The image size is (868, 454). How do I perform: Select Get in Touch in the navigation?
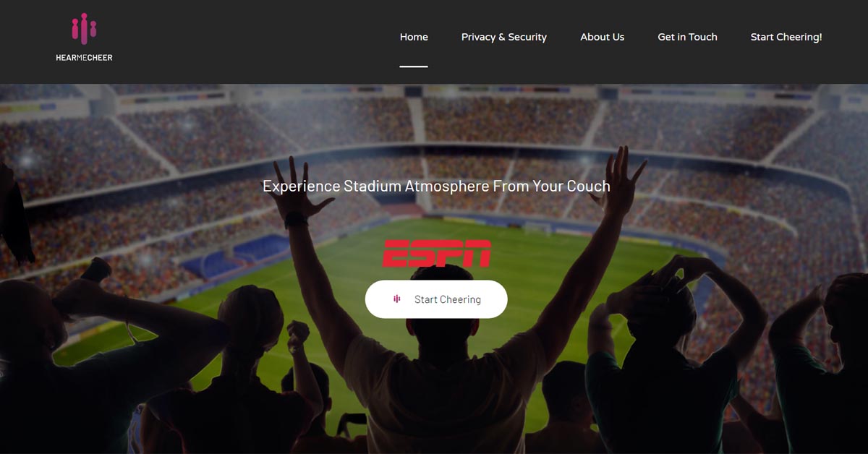coord(687,37)
